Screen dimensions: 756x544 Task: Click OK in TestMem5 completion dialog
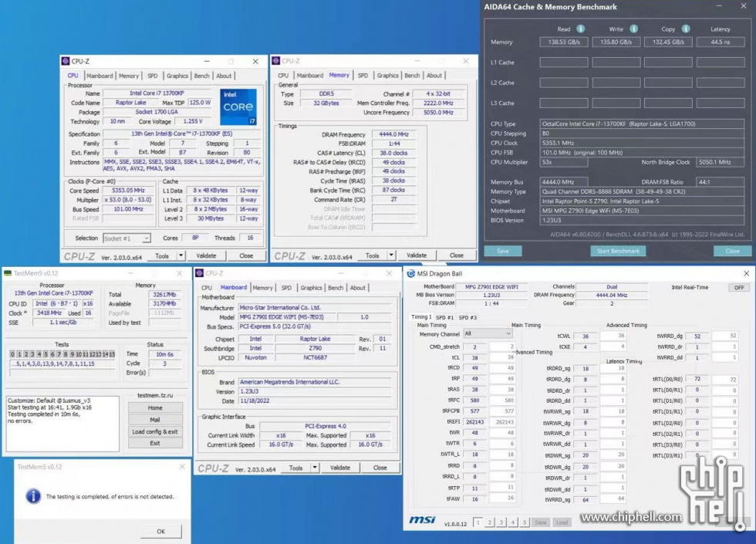pos(161,532)
